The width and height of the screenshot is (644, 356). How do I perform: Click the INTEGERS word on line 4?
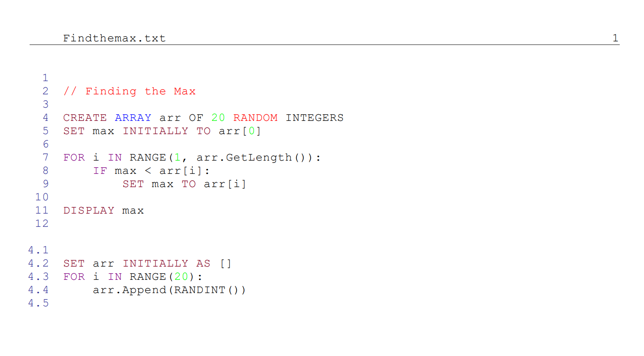point(314,118)
